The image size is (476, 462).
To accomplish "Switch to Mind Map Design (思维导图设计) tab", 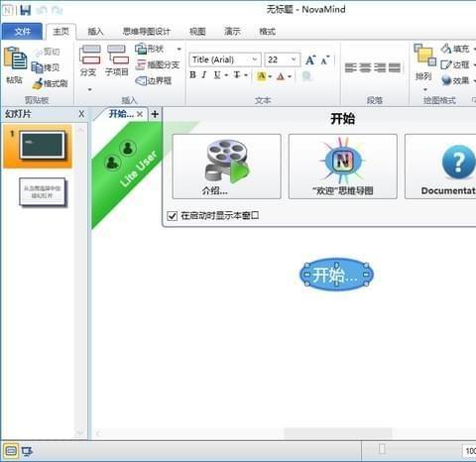I will click(146, 32).
